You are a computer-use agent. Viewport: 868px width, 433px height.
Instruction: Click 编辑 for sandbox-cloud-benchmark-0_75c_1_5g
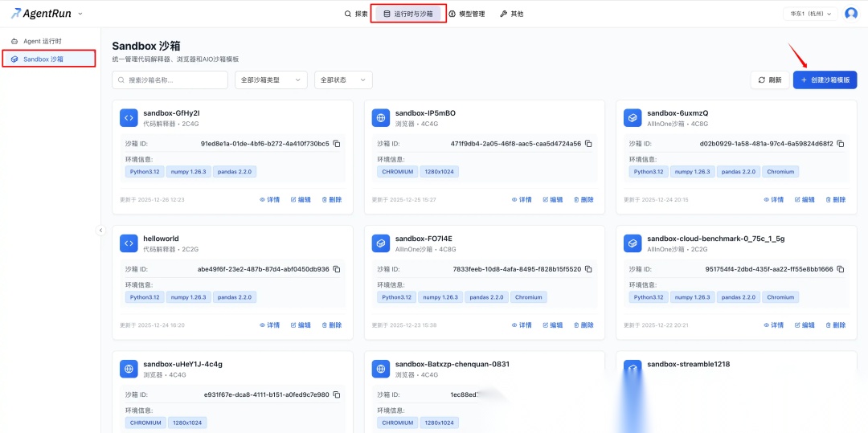pyautogui.click(x=805, y=325)
